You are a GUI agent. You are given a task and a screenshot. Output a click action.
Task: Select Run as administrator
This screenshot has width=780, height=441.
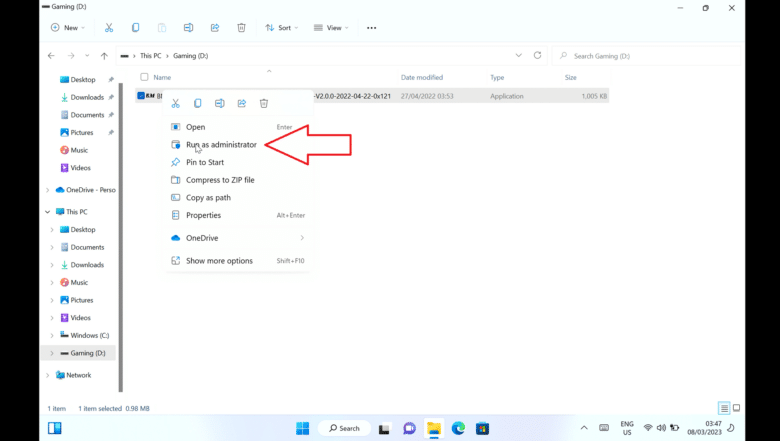221,145
